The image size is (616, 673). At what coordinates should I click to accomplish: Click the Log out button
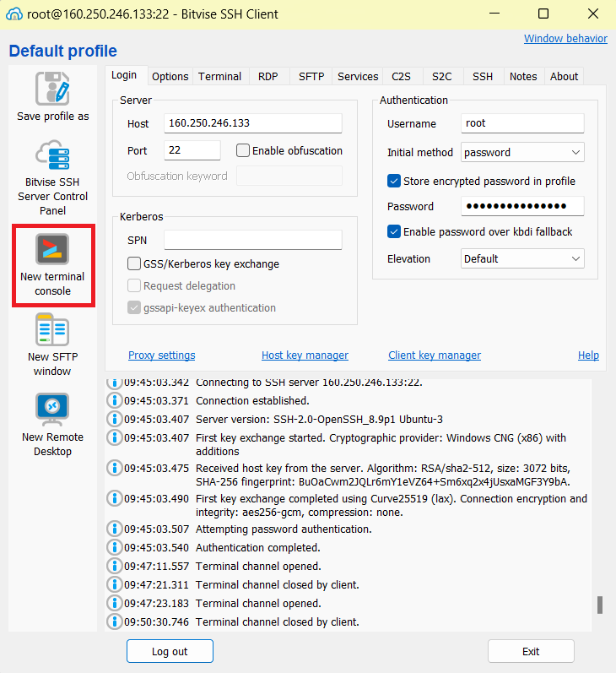click(170, 651)
